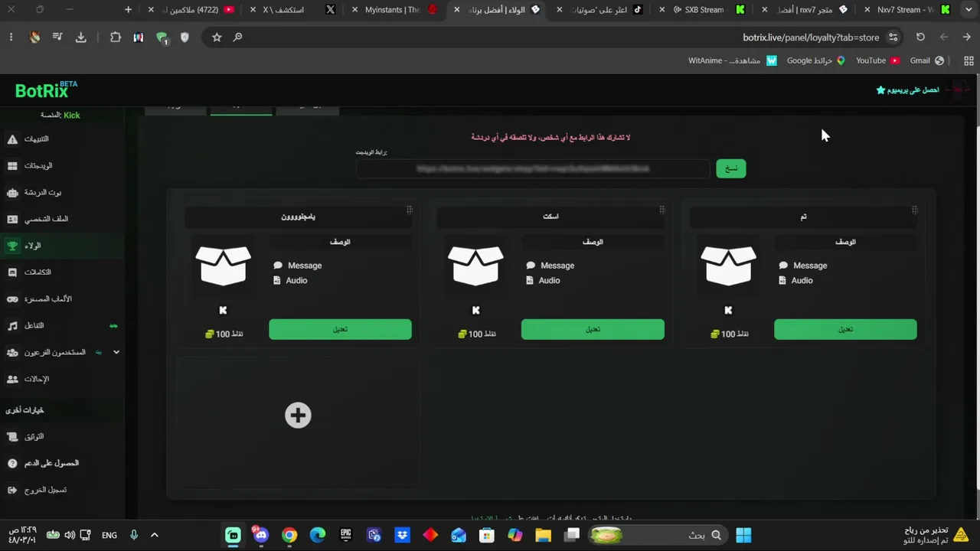
Task: Open الملف الشخصي profile section
Action: coord(61,219)
